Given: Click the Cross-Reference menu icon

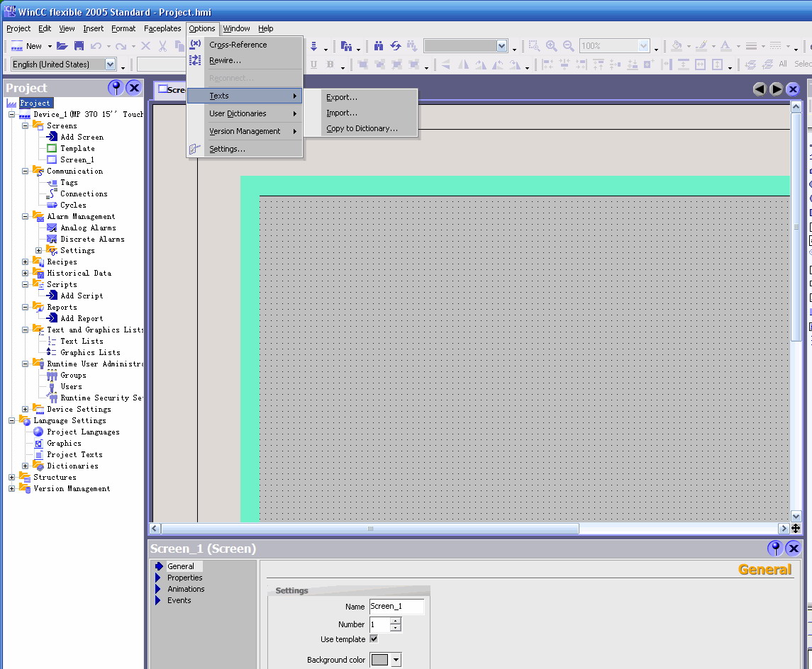Looking at the screenshot, I should click(x=195, y=44).
